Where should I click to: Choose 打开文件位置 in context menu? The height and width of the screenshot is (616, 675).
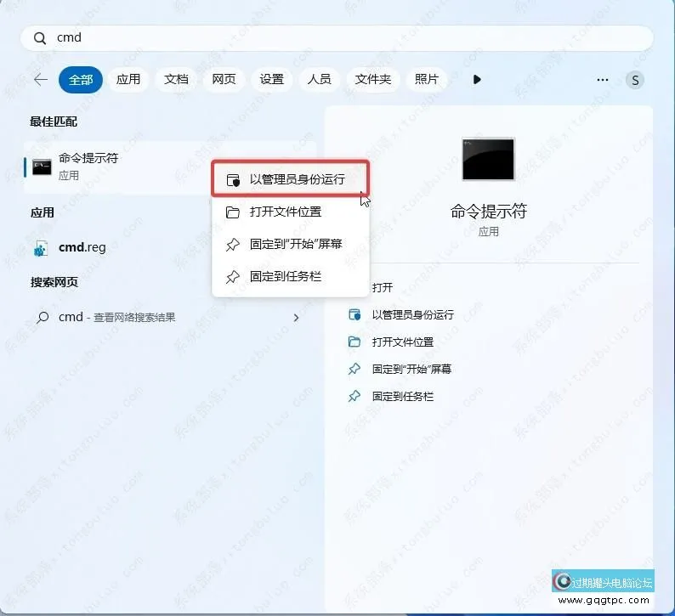[291, 212]
